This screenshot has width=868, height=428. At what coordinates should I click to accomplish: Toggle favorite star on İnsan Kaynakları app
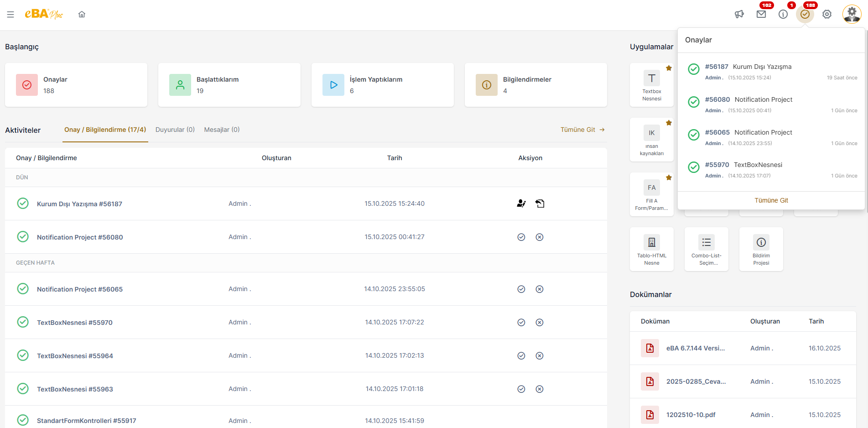pos(669,123)
